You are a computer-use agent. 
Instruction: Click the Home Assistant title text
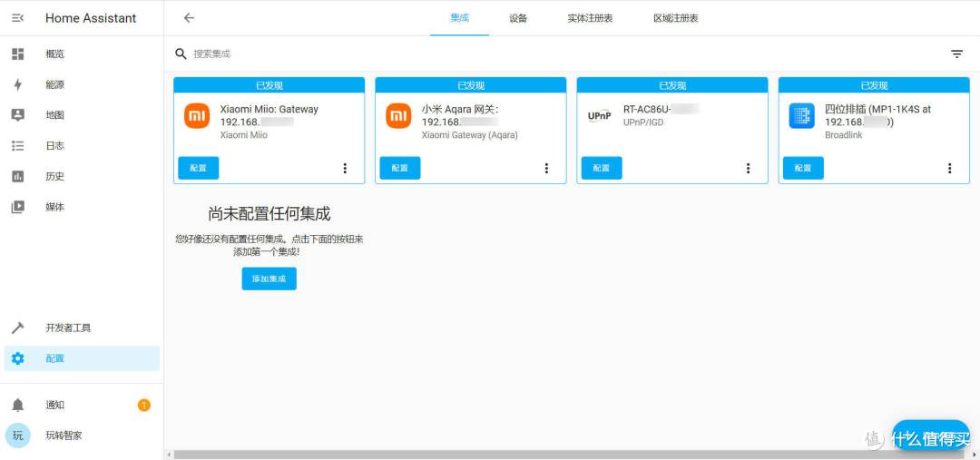91,18
